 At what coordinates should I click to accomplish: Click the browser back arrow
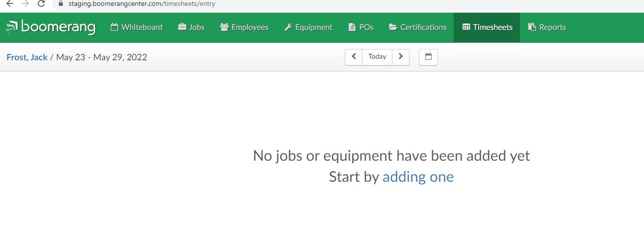click(9, 4)
